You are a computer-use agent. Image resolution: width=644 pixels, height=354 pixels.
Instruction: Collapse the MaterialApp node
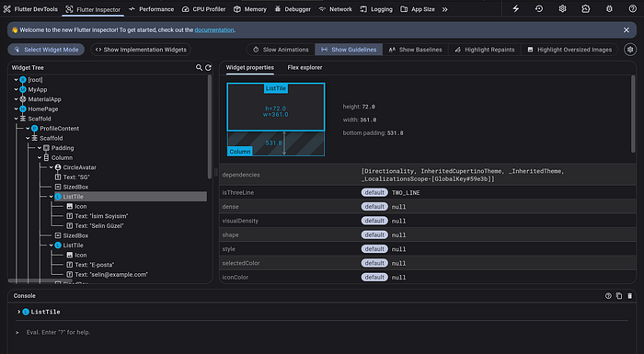16,99
